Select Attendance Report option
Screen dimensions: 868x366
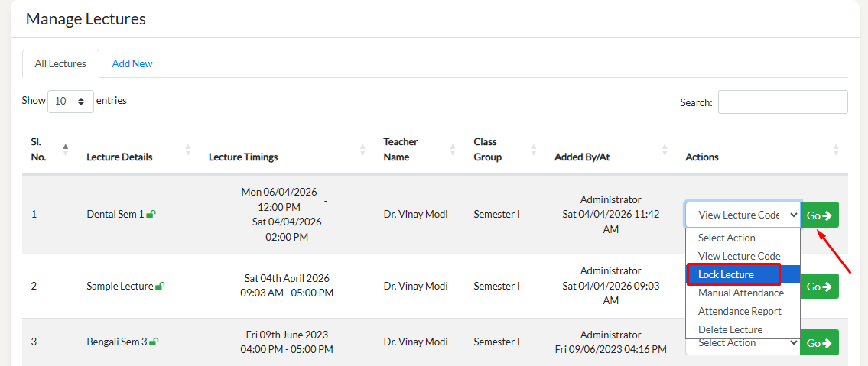click(x=740, y=311)
